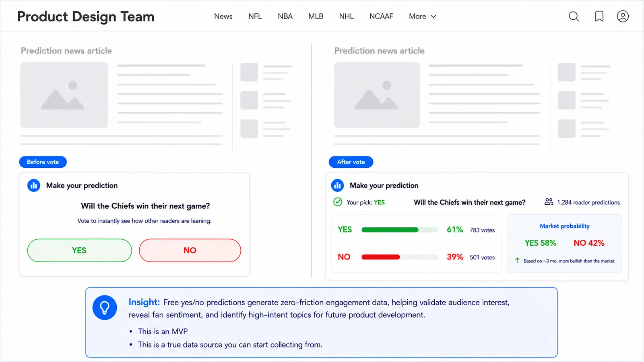Vote YES on the Chiefs prediction
Viewport: 644px width, 362px height.
(79, 250)
